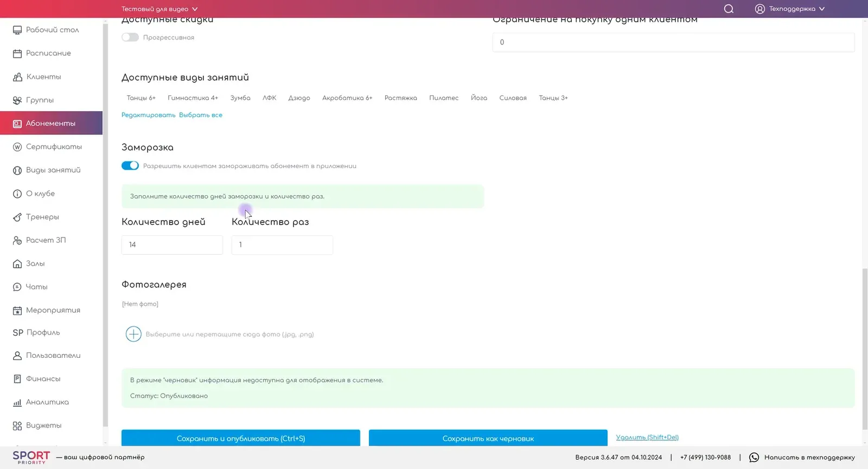The height and width of the screenshot is (469, 868).
Task: Click the Аналитика chart icon
Action: tap(17, 402)
